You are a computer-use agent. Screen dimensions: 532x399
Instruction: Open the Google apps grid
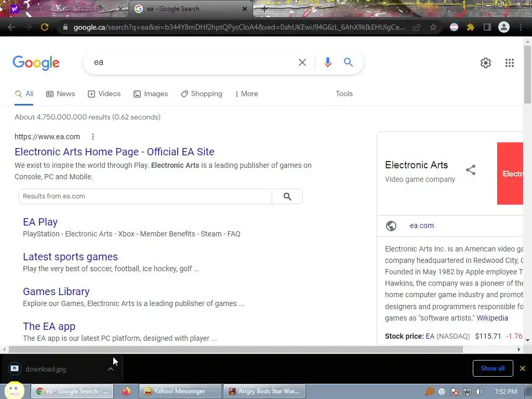coord(509,63)
